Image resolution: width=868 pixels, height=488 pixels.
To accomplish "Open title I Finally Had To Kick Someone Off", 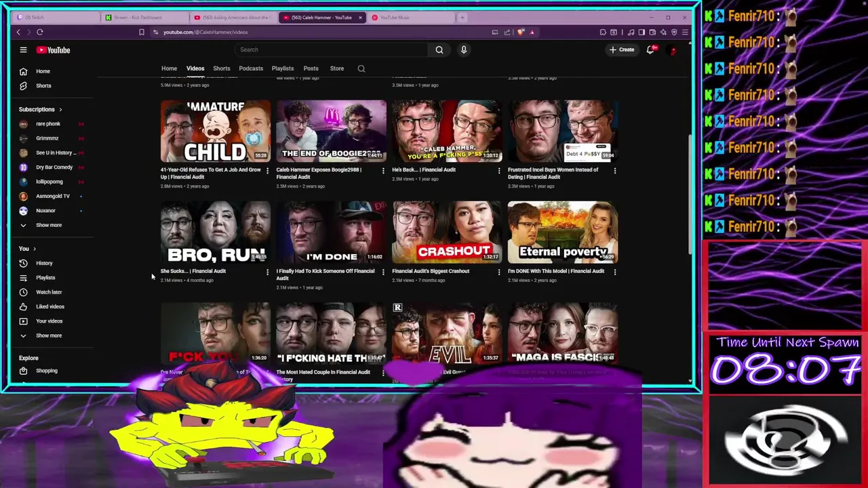I will 325,274.
